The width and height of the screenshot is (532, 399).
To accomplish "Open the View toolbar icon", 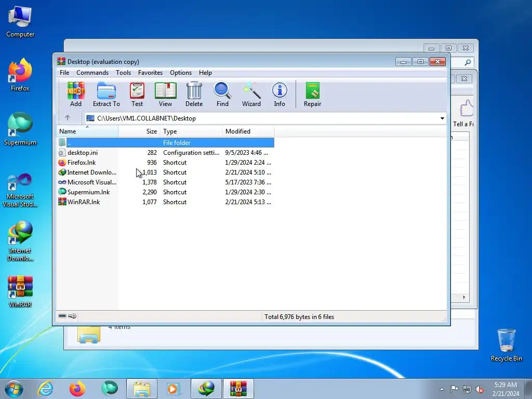I will (x=165, y=95).
